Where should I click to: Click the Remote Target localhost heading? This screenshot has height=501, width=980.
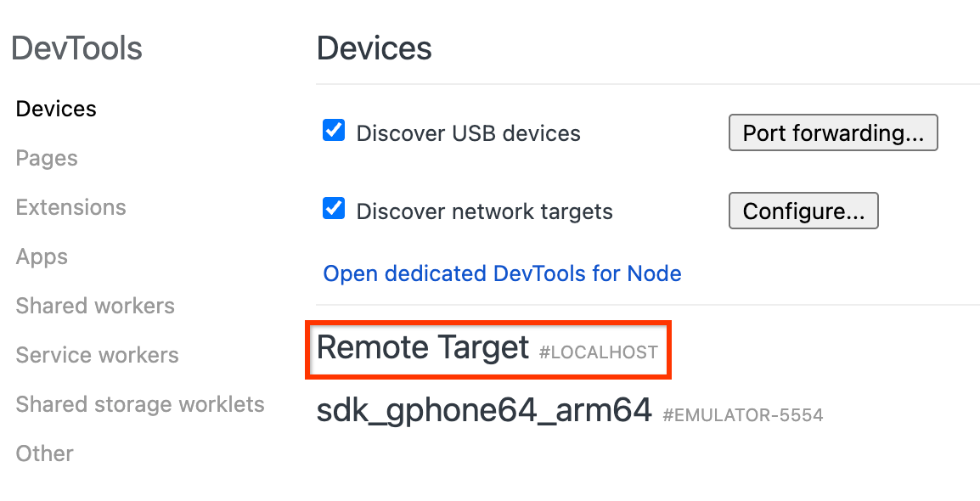point(421,347)
